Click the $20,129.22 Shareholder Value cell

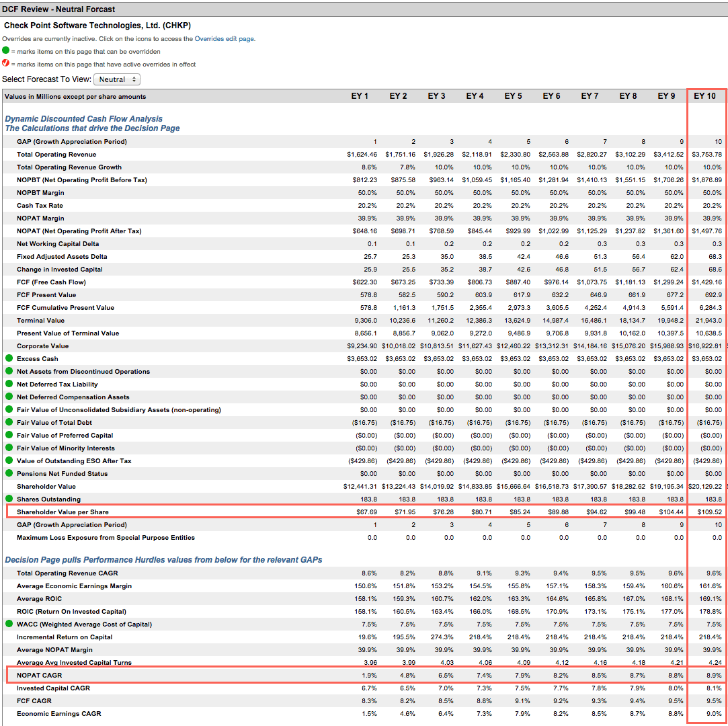point(704,487)
